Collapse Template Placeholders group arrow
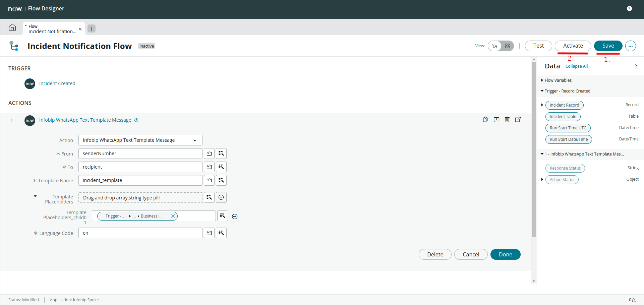Image resolution: width=644 pixels, height=305 pixels. [35, 196]
